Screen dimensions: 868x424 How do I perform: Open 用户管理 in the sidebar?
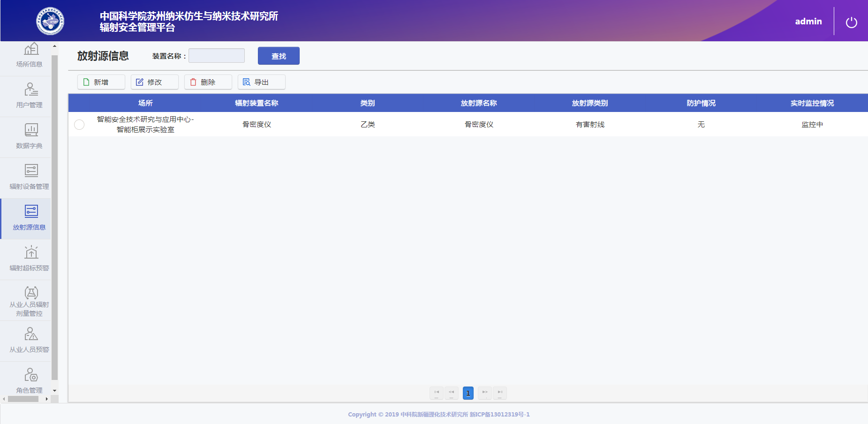pos(31,90)
